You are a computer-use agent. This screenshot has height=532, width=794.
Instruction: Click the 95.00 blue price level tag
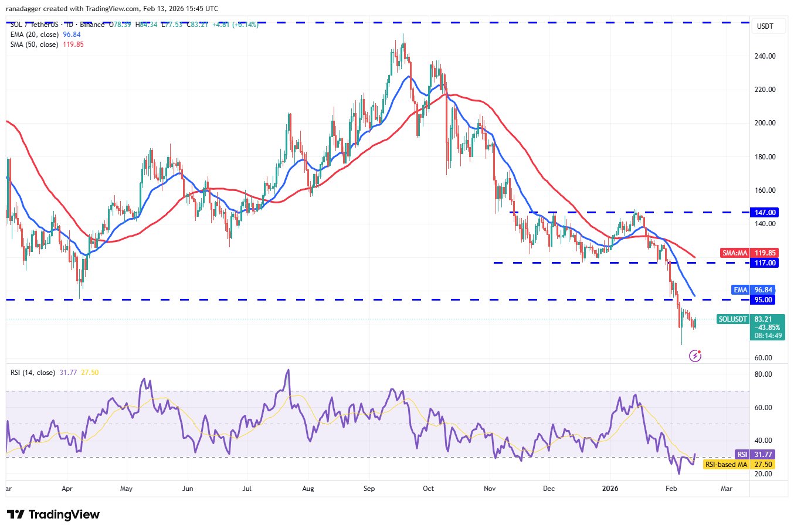tap(764, 300)
